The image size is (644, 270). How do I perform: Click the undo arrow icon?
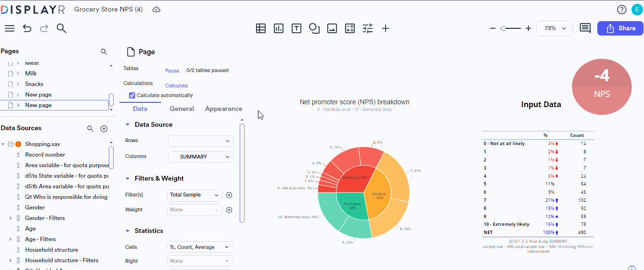click(x=27, y=28)
